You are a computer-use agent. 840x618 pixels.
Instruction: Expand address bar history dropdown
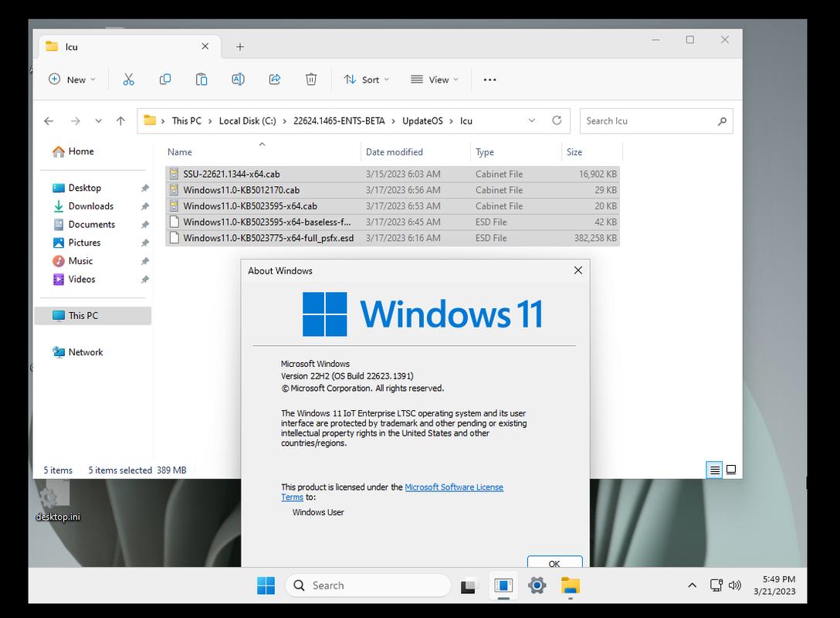click(x=531, y=121)
